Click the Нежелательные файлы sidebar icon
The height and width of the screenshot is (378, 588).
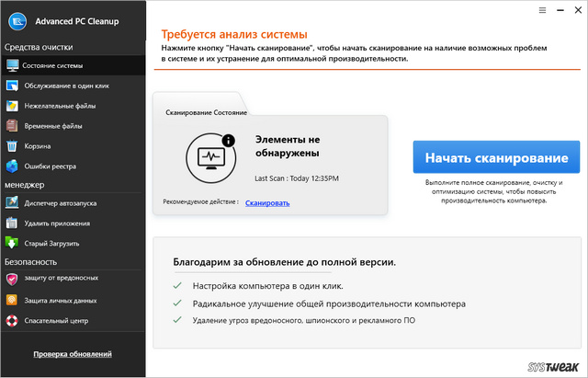(12, 106)
